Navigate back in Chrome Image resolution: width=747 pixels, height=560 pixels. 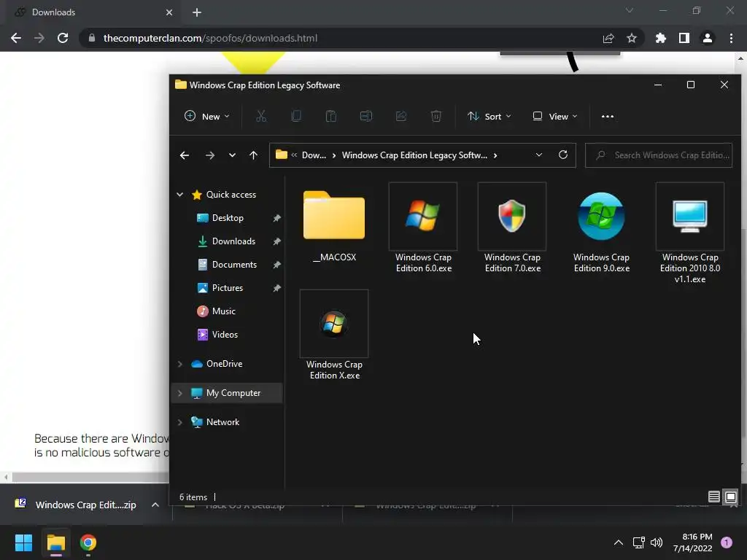(x=16, y=38)
